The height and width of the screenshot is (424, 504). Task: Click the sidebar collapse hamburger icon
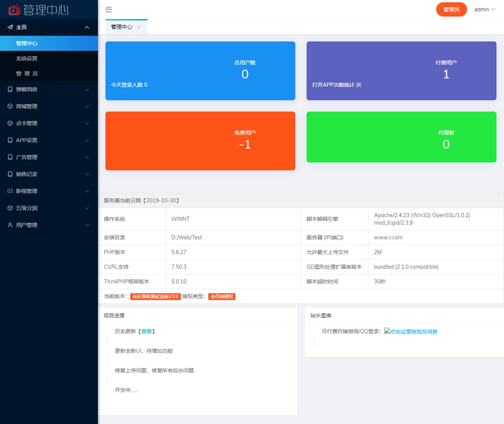click(109, 9)
